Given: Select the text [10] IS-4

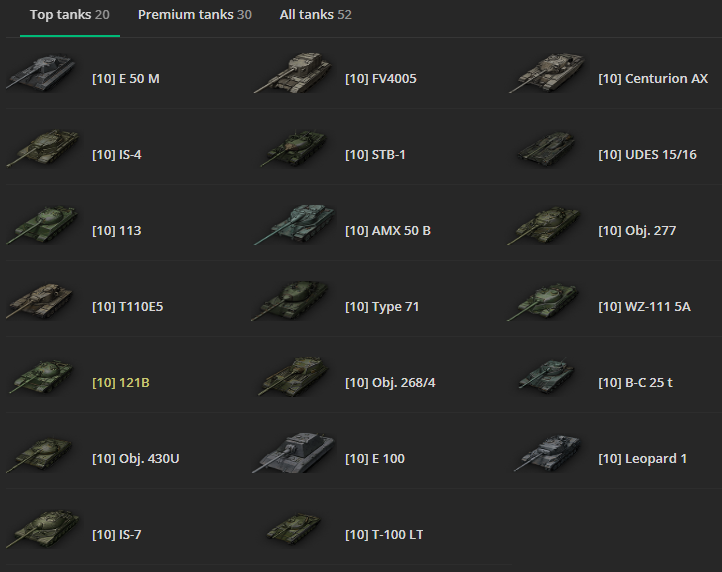Looking at the screenshot, I should [116, 155].
